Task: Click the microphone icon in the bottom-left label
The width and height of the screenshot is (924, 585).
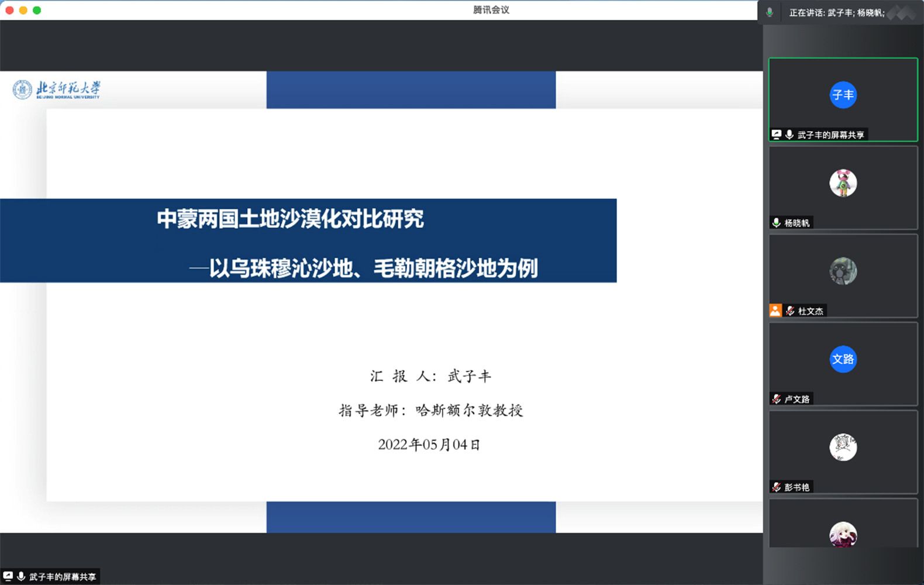Action: tap(21, 576)
